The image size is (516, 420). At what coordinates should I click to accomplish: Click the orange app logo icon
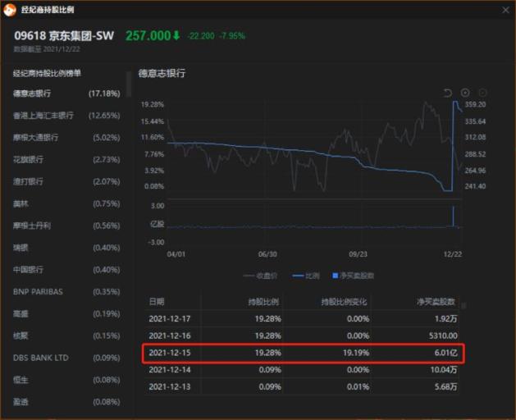point(10,10)
